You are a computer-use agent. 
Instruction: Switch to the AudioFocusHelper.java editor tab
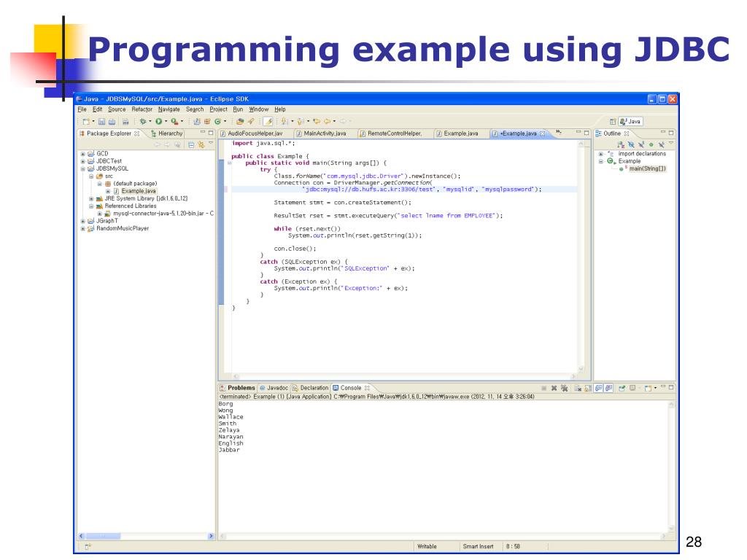252,134
